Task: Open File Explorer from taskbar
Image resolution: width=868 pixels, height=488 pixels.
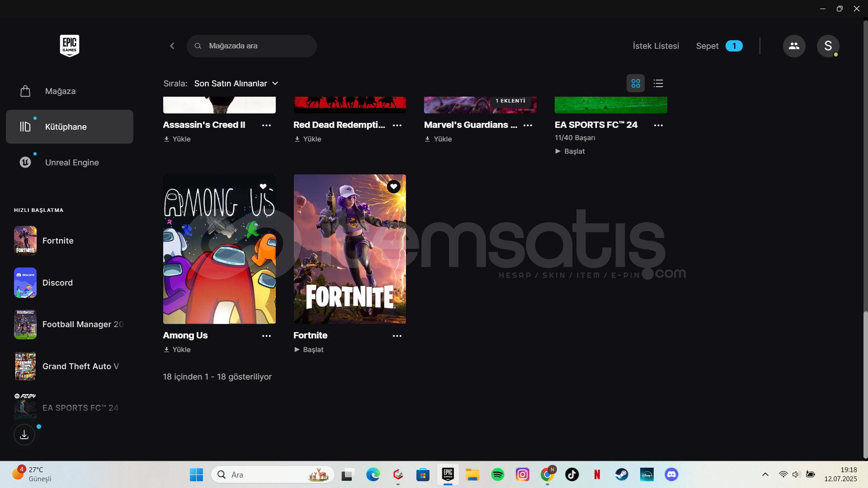Action: coord(472,475)
